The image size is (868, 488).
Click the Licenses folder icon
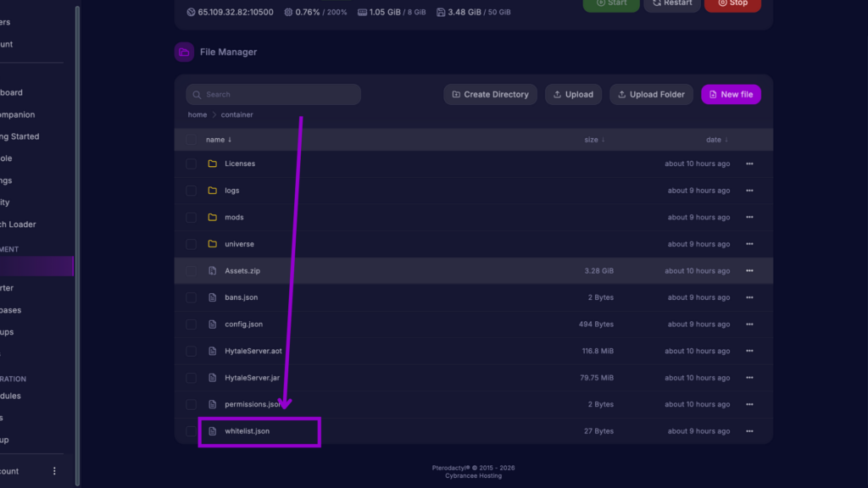[213, 164]
